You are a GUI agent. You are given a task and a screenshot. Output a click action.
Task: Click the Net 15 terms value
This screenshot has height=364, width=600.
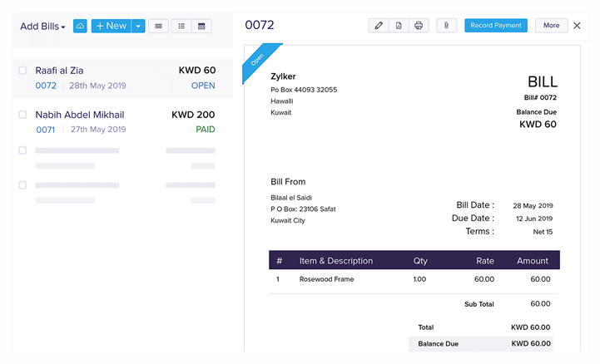click(x=543, y=232)
